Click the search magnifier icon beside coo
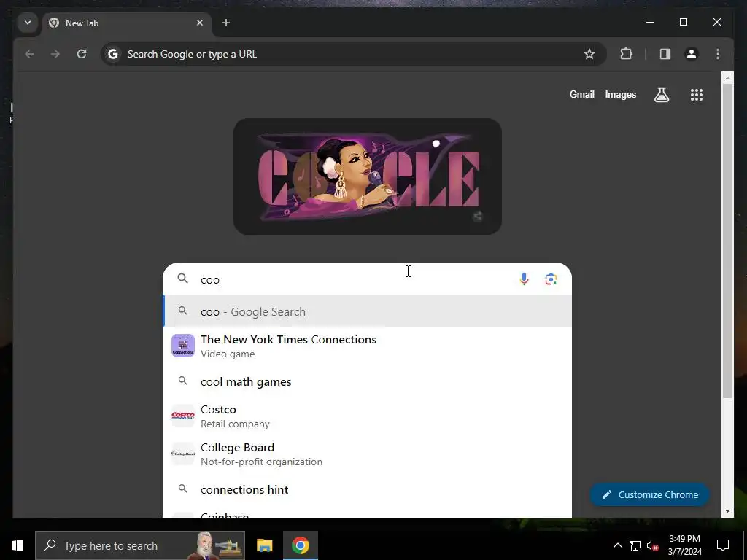 click(183, 279)
